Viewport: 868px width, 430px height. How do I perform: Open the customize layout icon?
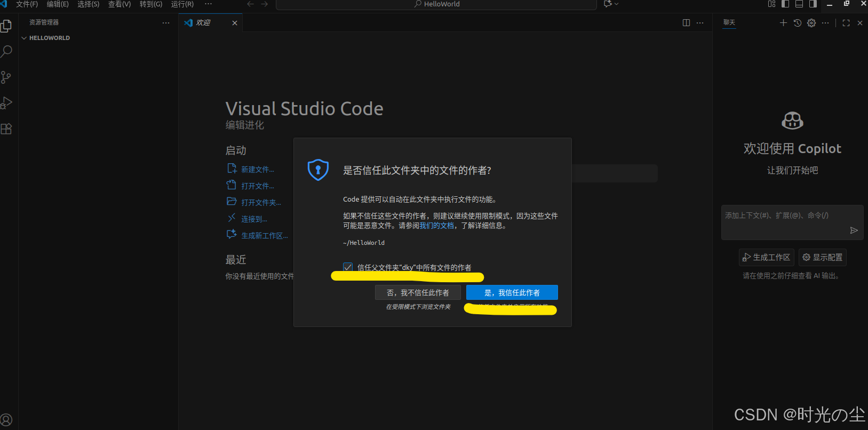(771, 4)
